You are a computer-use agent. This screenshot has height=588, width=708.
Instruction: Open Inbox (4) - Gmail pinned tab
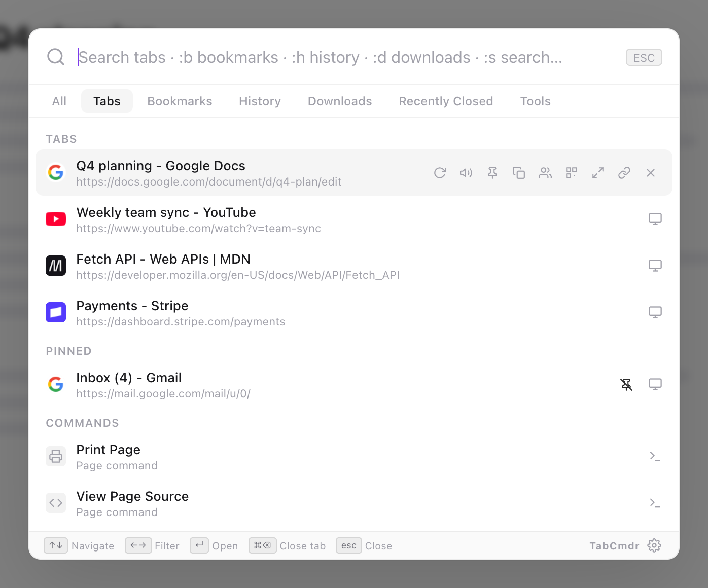(354, 384)
